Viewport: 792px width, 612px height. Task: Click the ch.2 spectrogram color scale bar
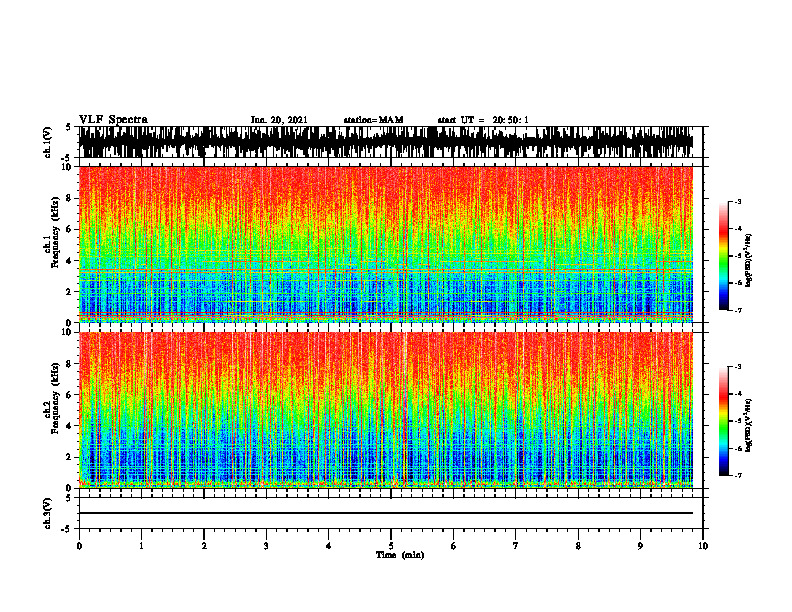[723, 421]
